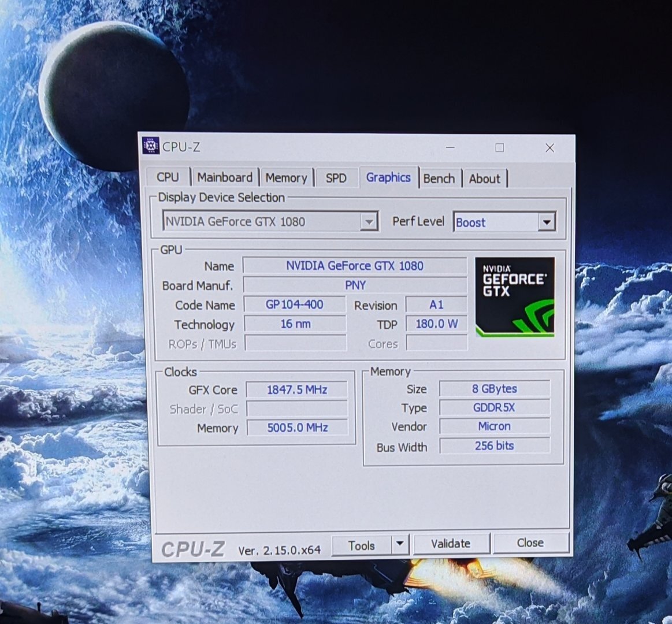This screenshot has width=672, height=624.
Task: Click the A1 revision value
Action: click(436, 304)
